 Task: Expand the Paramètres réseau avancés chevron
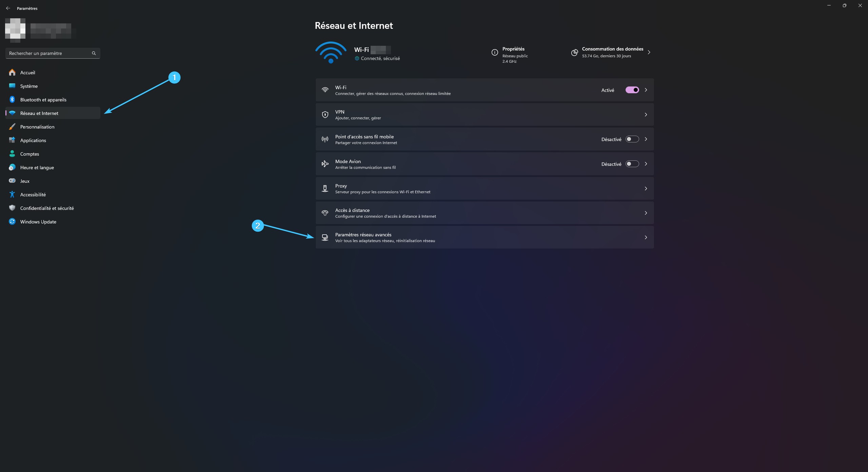[646, 237]
